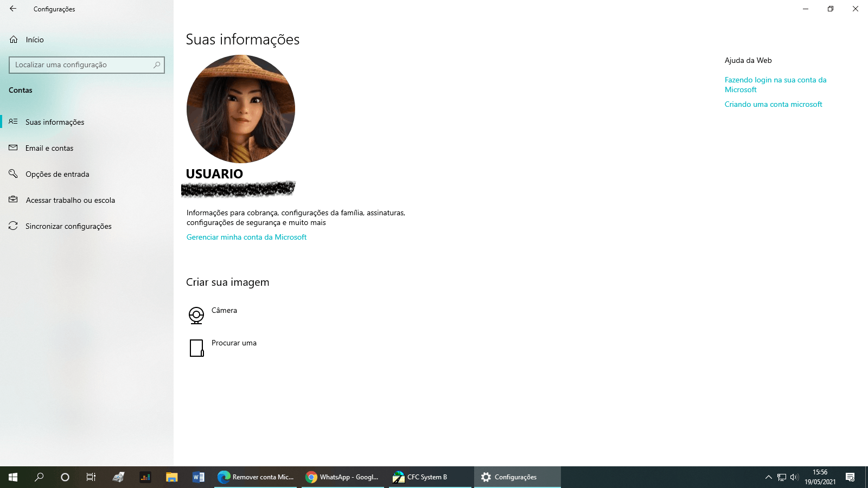Click the Suas informações page heading
The height and width of the screenshot is (488, 868).
(x=242, y=40)
